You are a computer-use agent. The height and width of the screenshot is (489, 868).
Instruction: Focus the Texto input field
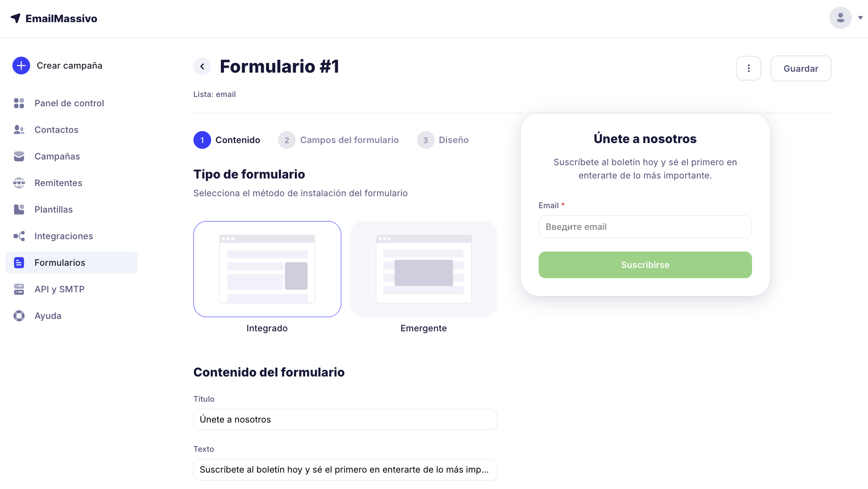click(x=345, y=470)
